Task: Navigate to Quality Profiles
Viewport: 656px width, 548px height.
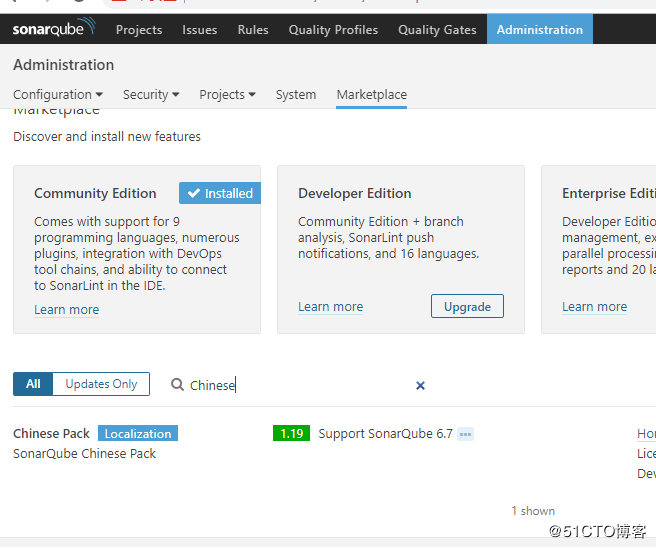Action: click(333, 29)
